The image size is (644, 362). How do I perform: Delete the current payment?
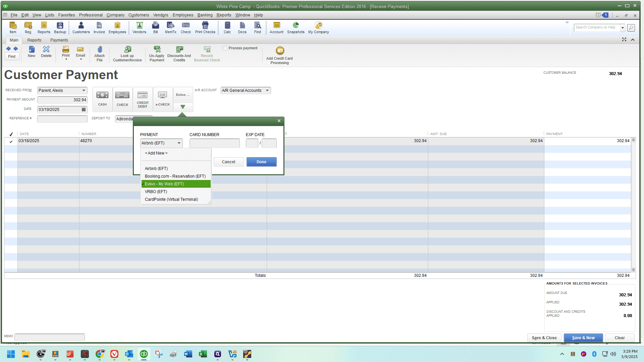point(46,52)
